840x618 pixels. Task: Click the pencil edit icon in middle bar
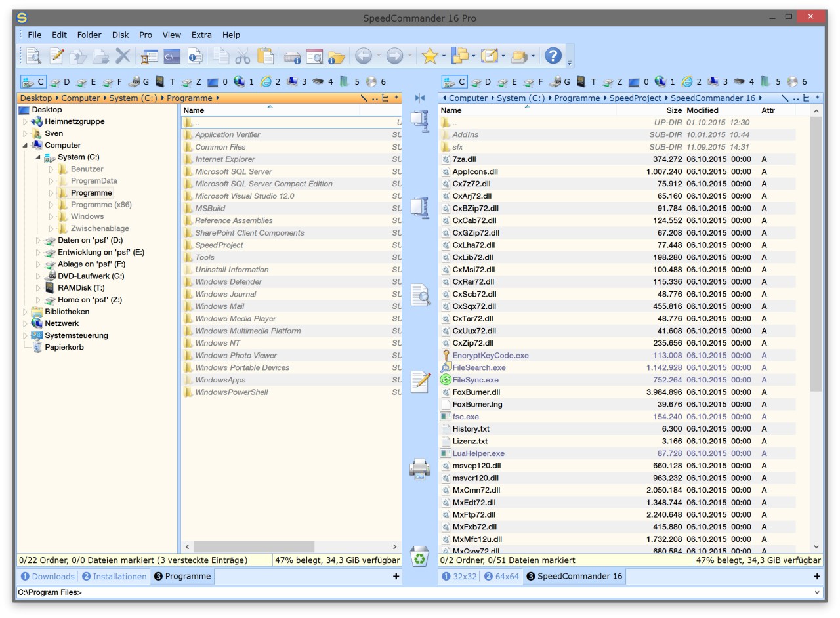[x=420, y=381]
